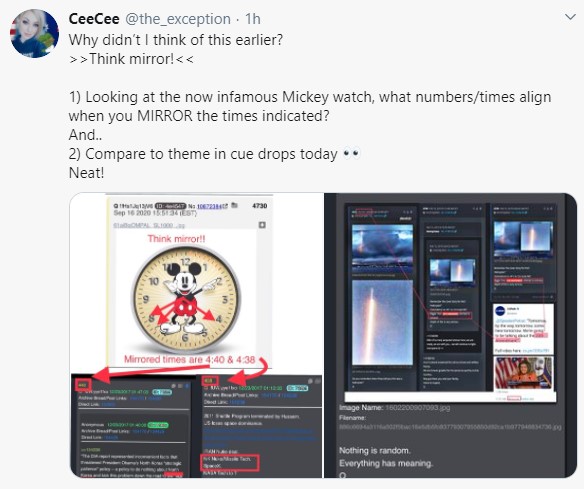The width and height of the screenshot is (584, 489).
Task: Open post number link 10672384
Action: (210, 206)
